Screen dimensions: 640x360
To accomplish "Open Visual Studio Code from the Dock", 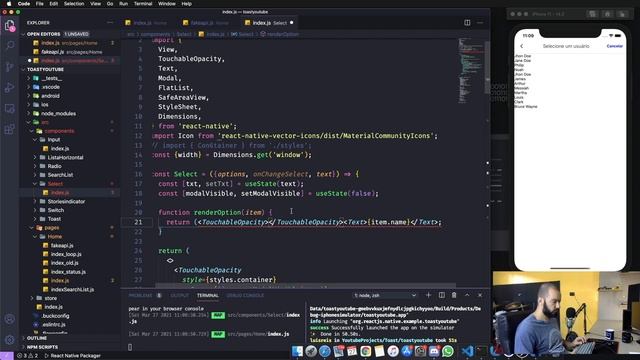I will 468,351.
